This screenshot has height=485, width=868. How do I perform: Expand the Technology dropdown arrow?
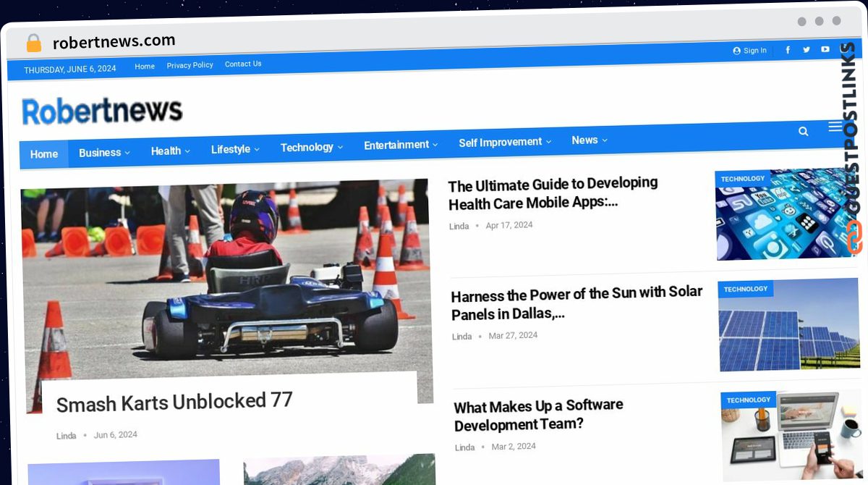click(x=340, y=148)
